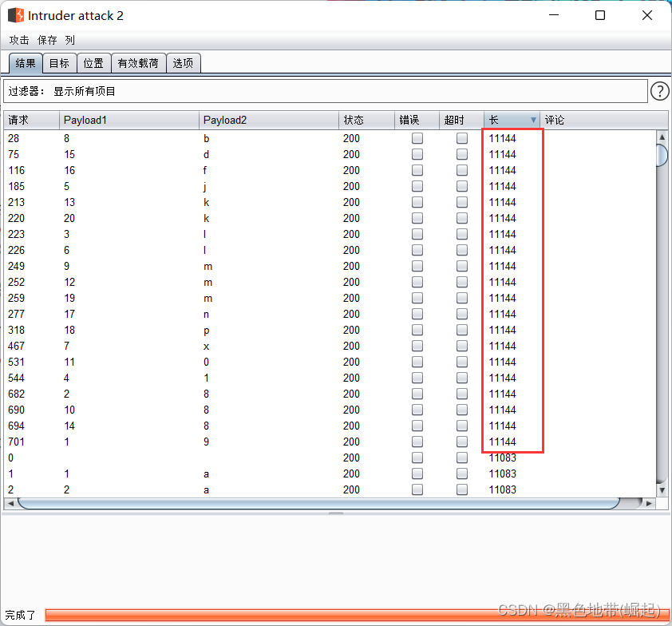This screenshot has width=672, height=626.
Task: Select request 213 row
Action: (x=330, y=202)
